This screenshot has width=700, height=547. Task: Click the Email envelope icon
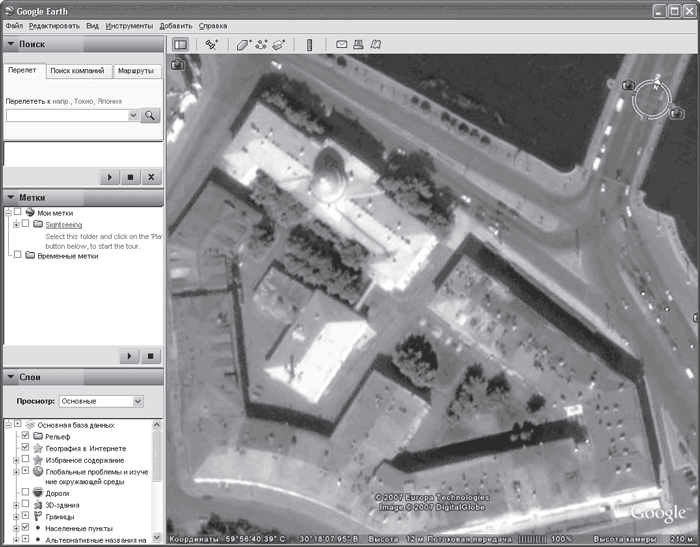[341, 44]
